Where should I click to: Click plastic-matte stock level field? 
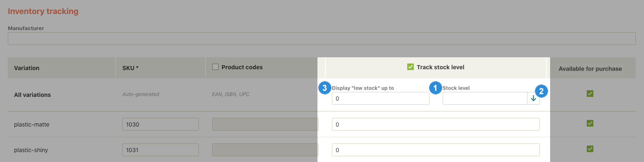(436, 124)
